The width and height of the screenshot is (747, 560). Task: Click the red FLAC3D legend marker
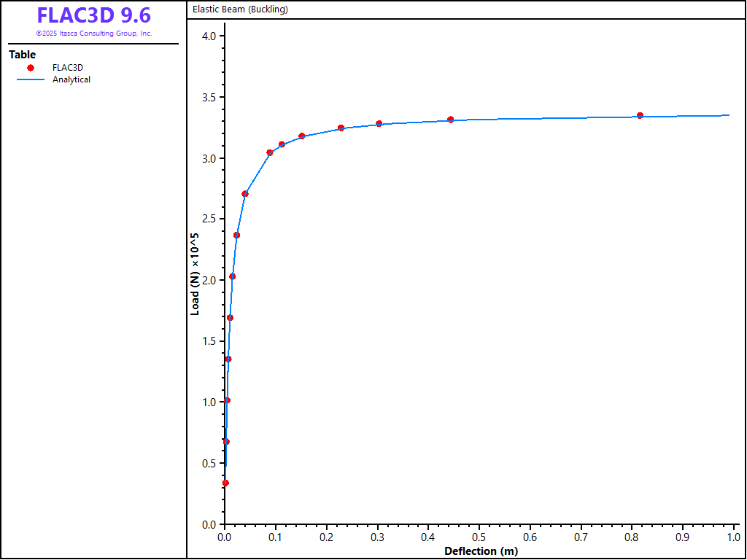pos(31,68)
